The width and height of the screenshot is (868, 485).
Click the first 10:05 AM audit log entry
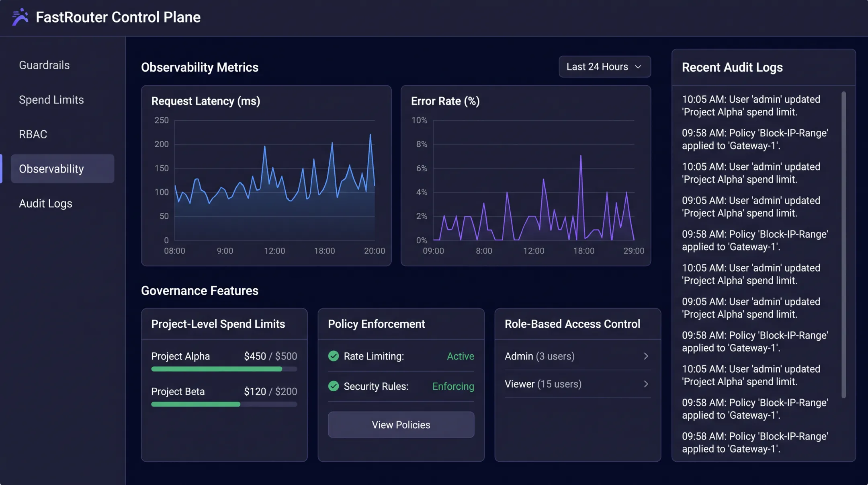(751, 106)
